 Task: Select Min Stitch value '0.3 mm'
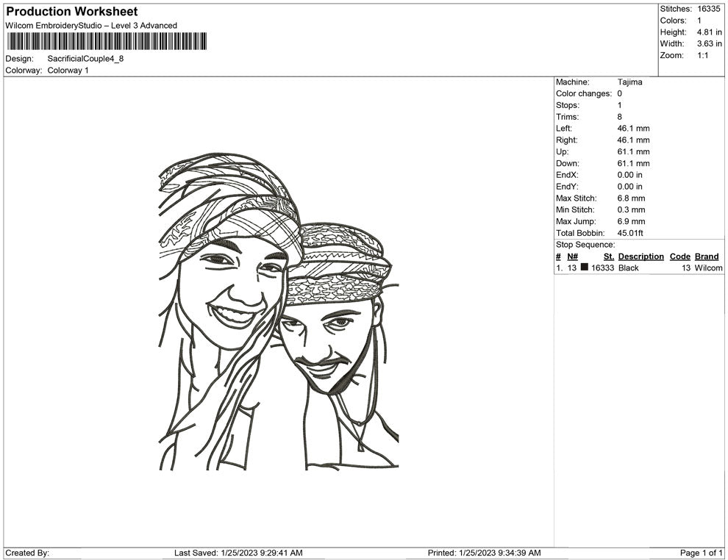point(631,209)
